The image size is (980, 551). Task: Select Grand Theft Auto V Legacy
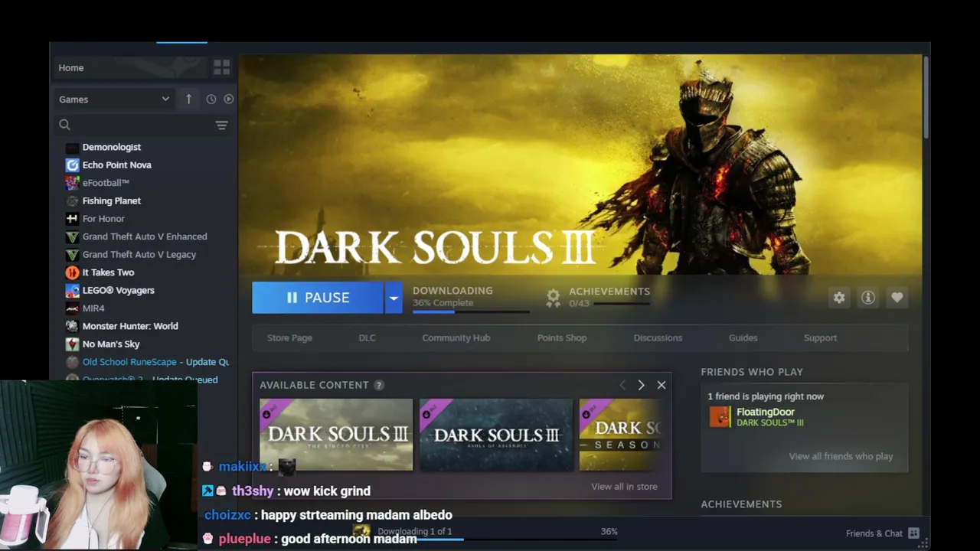139,255
